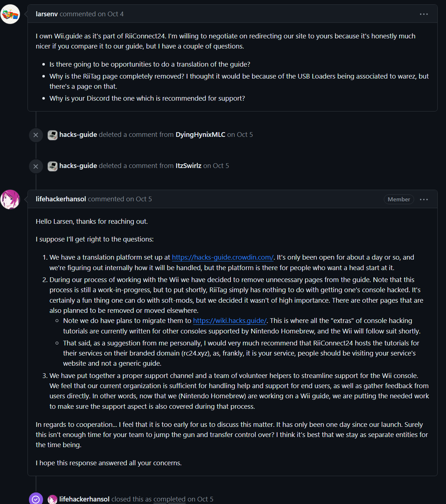Click the "completed" link in closed event
The image size is (446, 504).
pyautogui.click(x=169, y=499)
